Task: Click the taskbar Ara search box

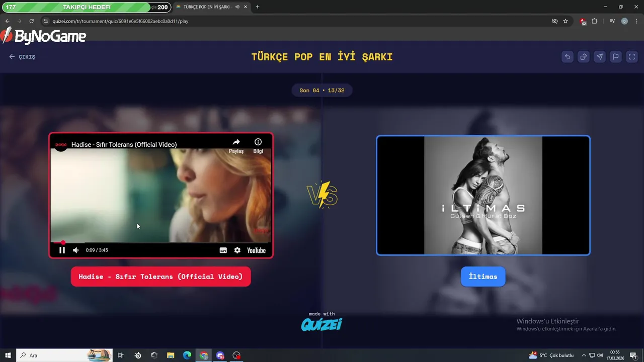Action: (x=64, y=355)
